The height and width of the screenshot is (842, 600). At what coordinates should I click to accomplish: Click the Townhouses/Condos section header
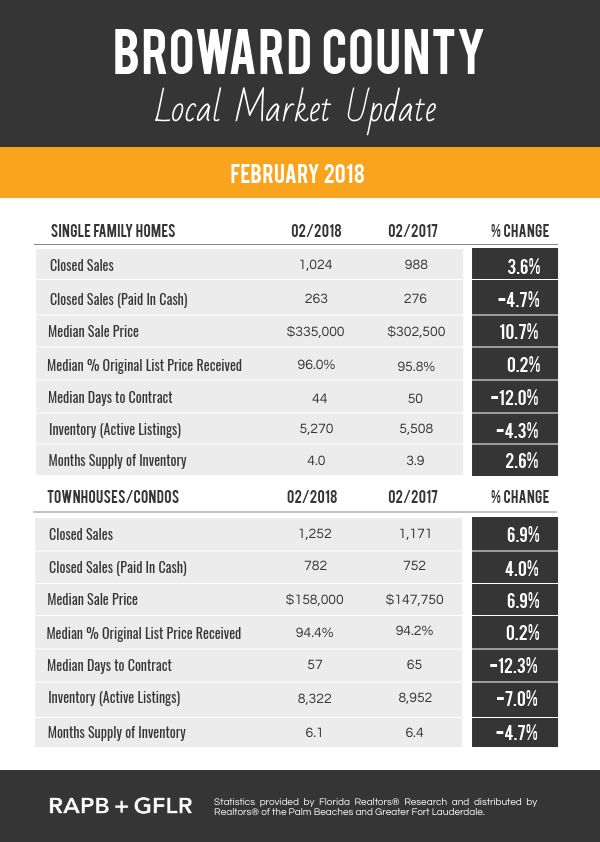point(113,497)
